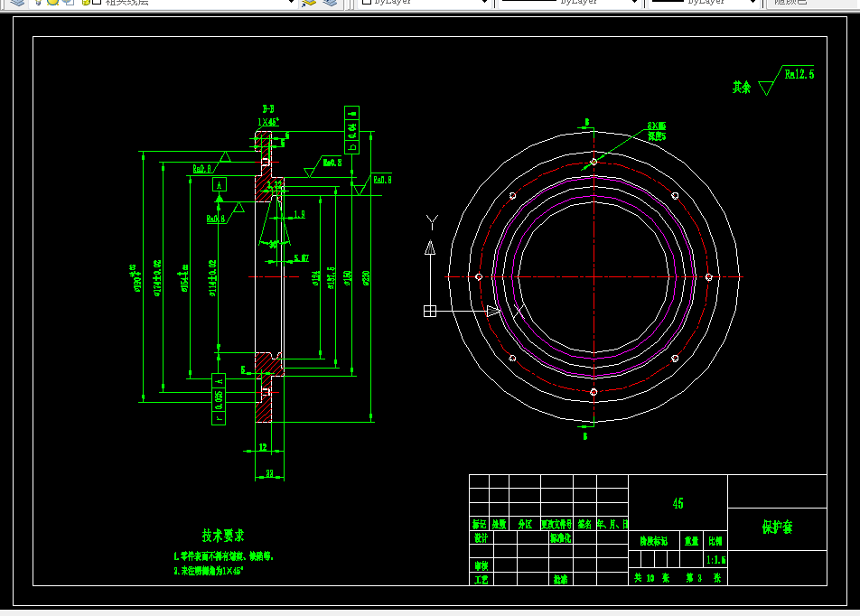Viewport: 860px width, 616px height.
Task: Select the ø154 diameter dimension
Action: (185, 277)
